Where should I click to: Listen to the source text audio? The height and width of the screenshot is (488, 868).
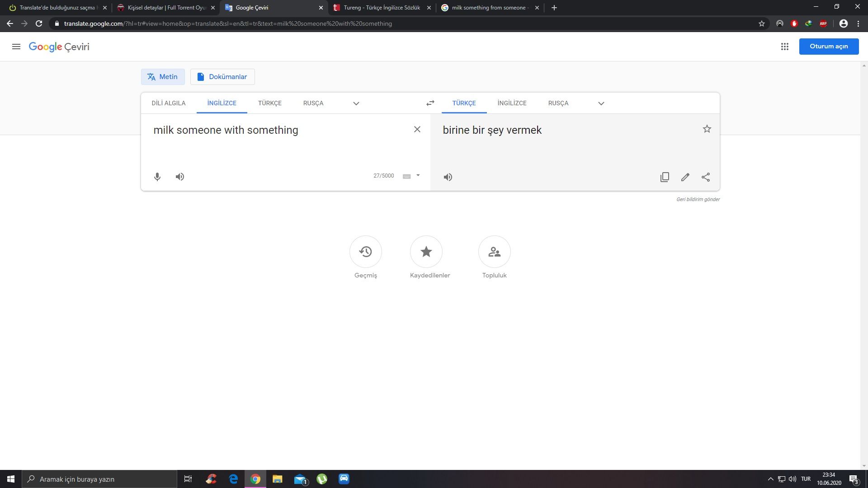[x=180, y=177]
